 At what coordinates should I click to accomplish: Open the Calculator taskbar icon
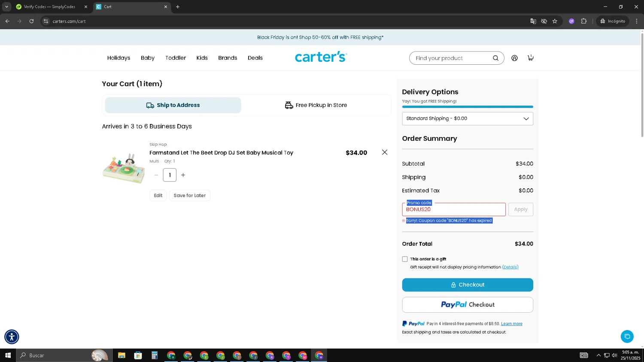(x=155, y=355)
